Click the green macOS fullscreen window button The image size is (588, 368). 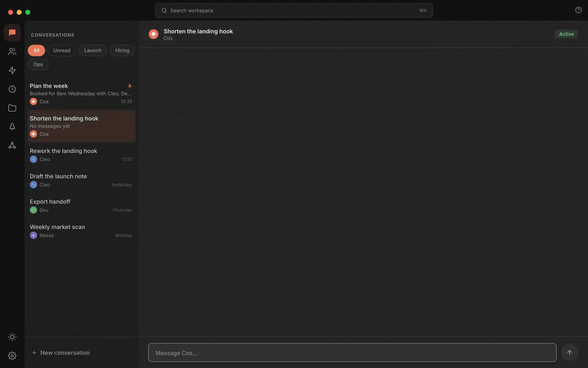pyautogui.click(x=28, y=13)
